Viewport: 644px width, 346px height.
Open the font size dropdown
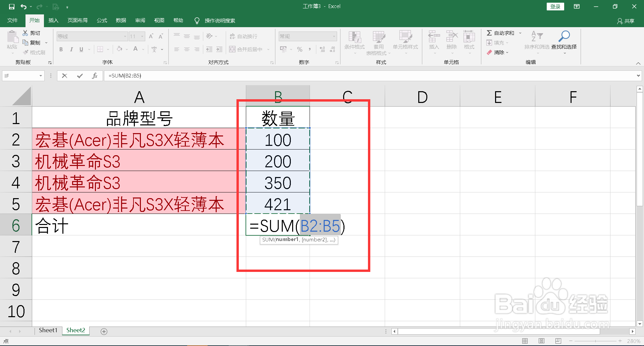(x=142, y=36)
